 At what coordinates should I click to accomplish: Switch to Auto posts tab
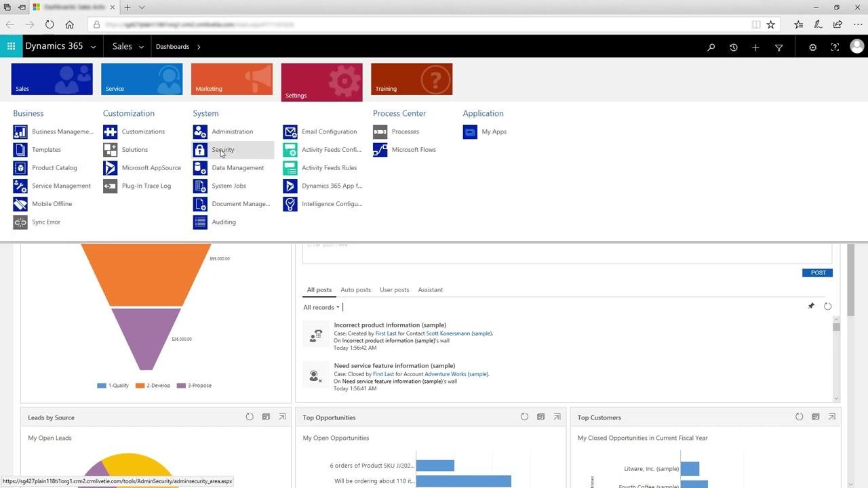point(355,290)
